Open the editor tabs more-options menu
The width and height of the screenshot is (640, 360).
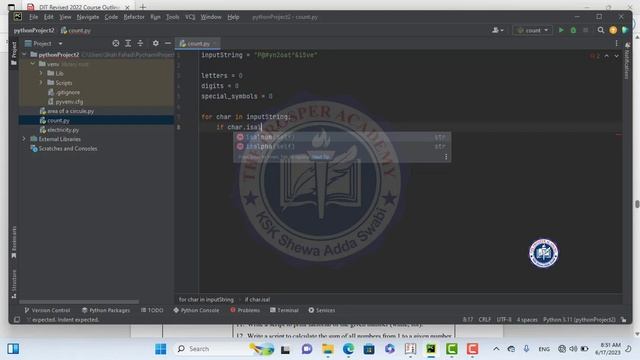616,43
